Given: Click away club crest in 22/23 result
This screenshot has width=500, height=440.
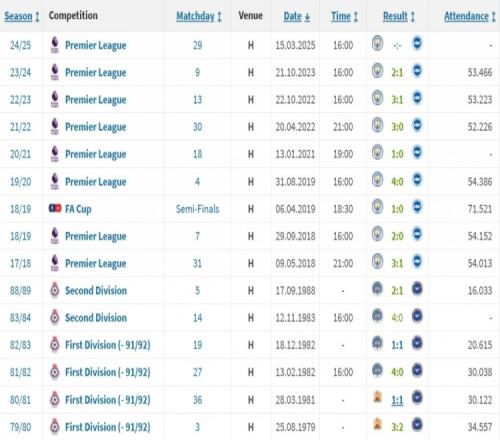Looking at the screenshot, I should [x=417, y=98].
